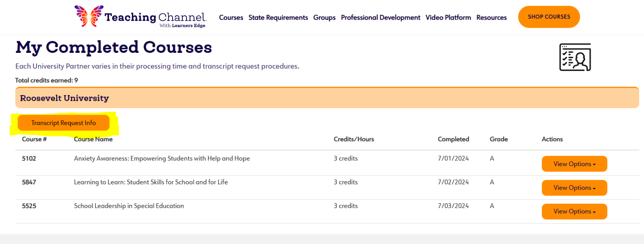Click the completion date 7/03/2024
This screenshot has height=244, width=644.
tap(453, 206)
